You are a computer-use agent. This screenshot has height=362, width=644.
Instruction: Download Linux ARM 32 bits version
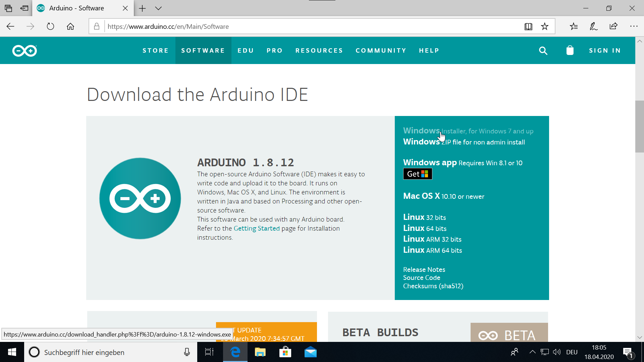432,239
